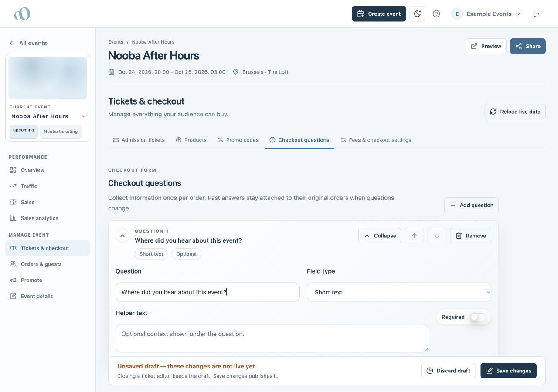Open Sales analytics page
This screenshot has width=558, height=392.
pyautogui.click(x=48, y=218)
